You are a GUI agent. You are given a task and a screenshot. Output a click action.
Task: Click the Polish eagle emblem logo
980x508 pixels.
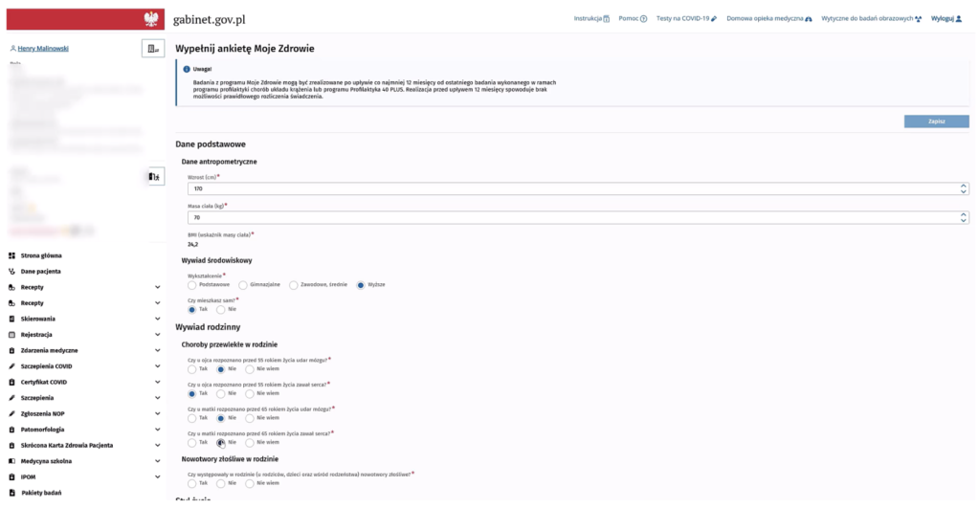click(x=150, y=19)
